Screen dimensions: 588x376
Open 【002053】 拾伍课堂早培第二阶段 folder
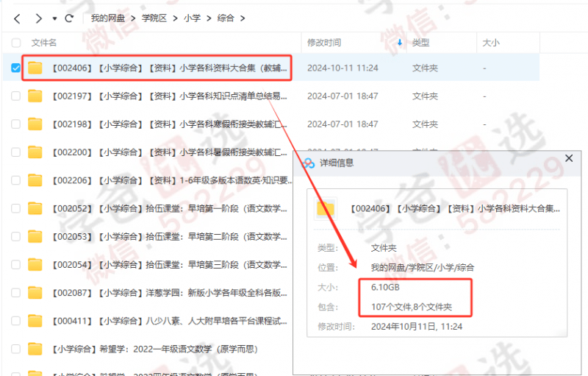click(x=169, y=237)
